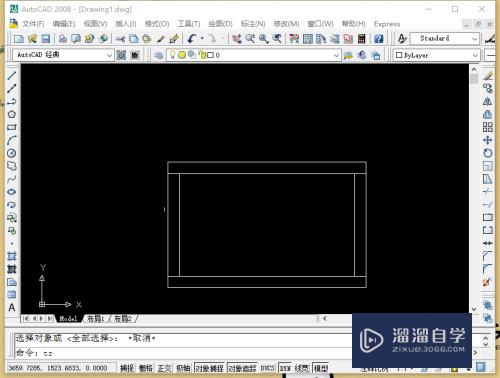Click the Erase tool in modify toolbar
Image resolution: width=500 pixels, height=378 pixels.
tap(488, 76)
